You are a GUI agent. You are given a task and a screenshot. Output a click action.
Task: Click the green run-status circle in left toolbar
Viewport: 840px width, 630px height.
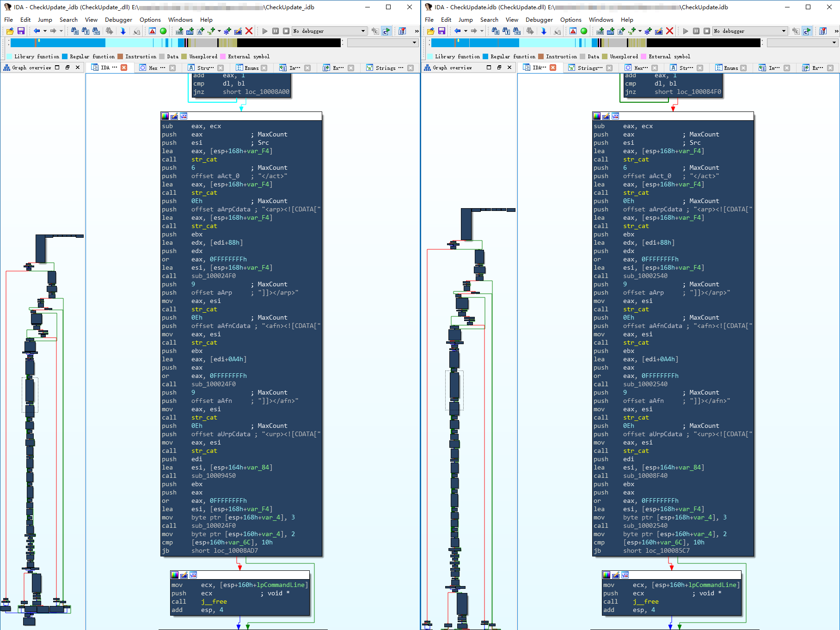[163, 31]
